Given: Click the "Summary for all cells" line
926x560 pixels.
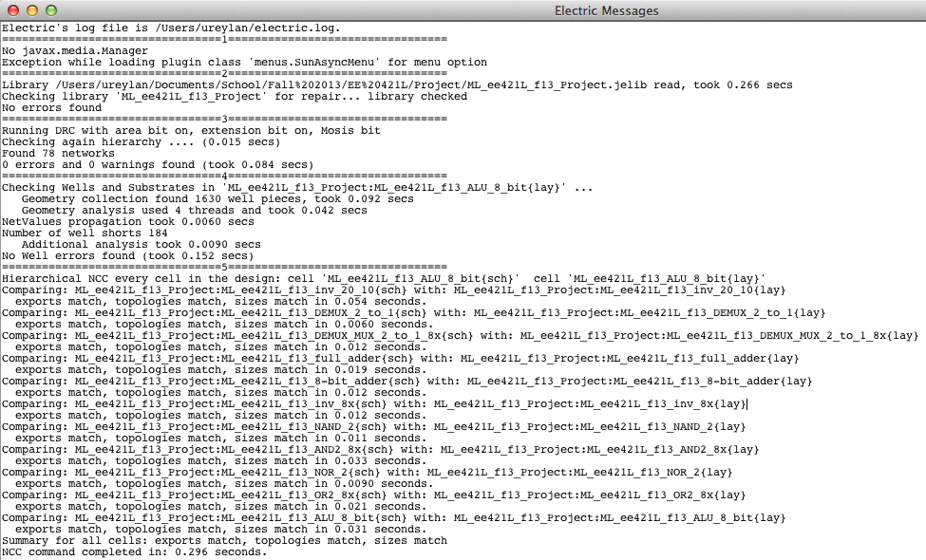Looking at the screenshot, I should tap(224, 540).
